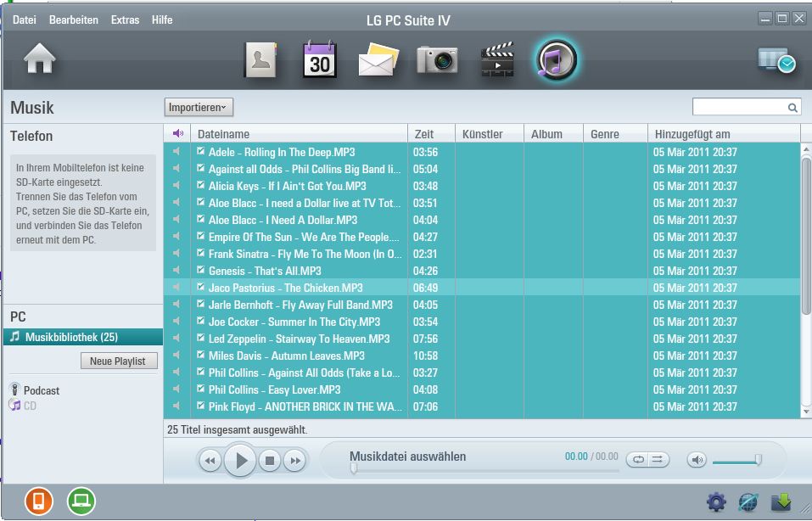Image resolution: width=812 pixels, height=521 pixels.
Task: Open the Hilfe menu
Action: [162, 20]
